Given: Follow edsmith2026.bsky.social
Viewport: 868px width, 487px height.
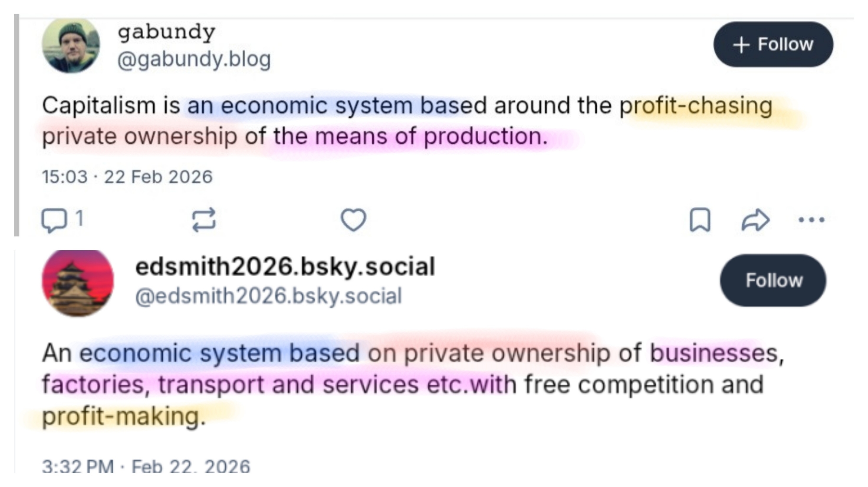Looking at the screenshot, I should coord(773,281).
